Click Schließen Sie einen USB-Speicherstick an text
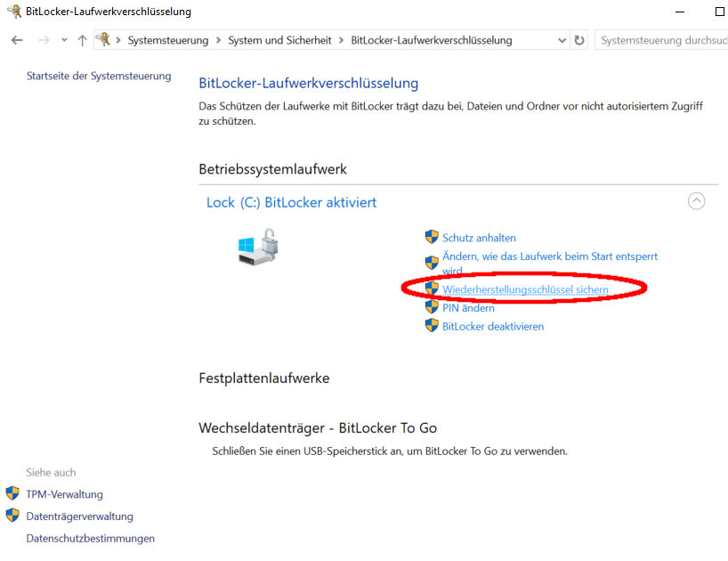Viewport: 728px width, 561px height. tap(390, 451)
